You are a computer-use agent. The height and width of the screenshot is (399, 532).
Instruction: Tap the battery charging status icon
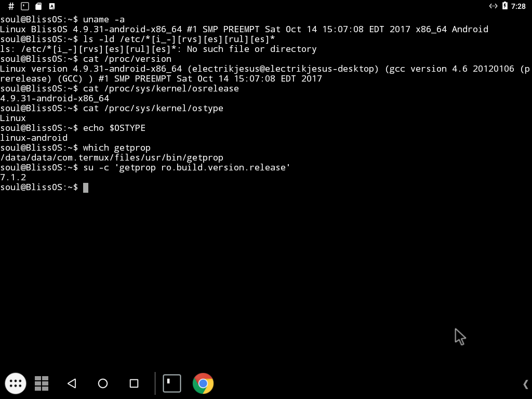(x=505, y=6)
